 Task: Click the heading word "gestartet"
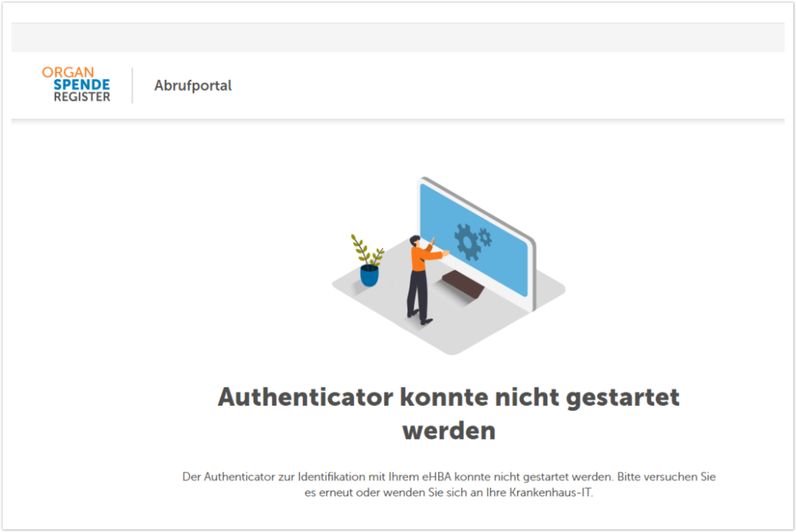[622, 397]
